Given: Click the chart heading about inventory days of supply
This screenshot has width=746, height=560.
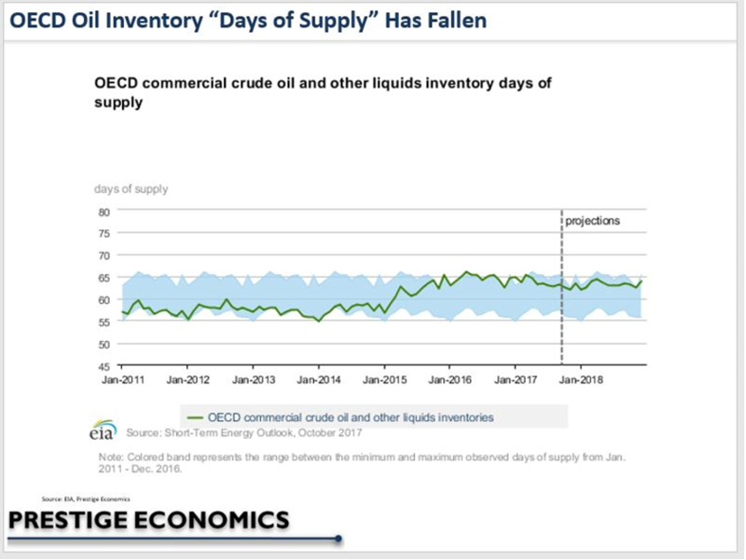Looking at the screenshot, I should (323, 92).
